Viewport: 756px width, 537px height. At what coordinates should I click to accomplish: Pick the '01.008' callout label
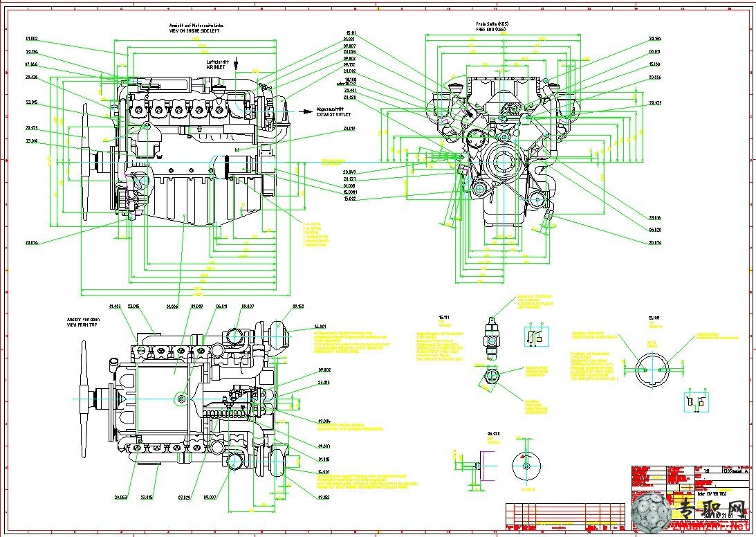tap(349, 185)
